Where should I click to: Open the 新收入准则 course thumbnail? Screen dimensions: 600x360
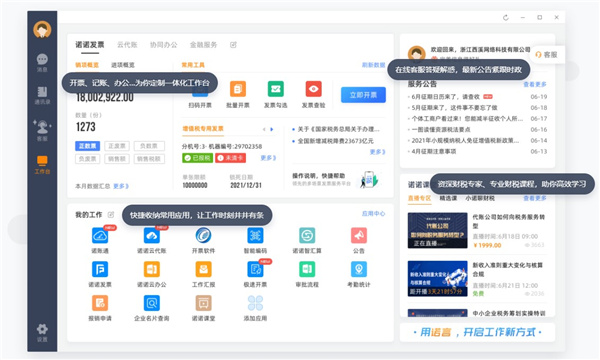pyautogui.click(x=437, y=279)
